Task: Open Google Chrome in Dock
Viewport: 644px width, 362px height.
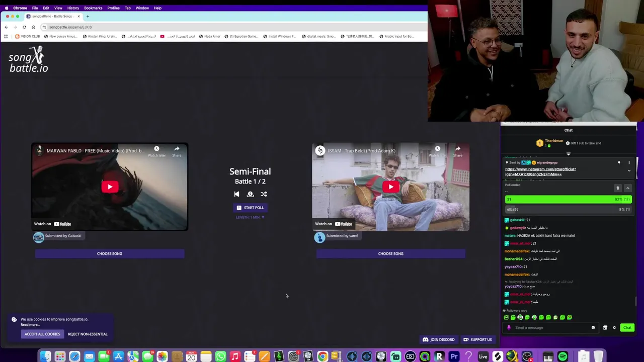Action: pos(323,356)
